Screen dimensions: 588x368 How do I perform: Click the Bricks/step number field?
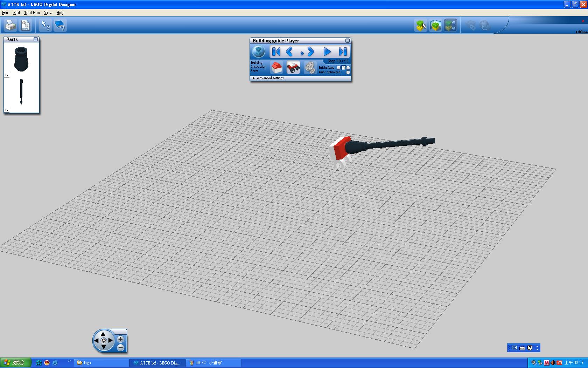[x=343, y=68]
